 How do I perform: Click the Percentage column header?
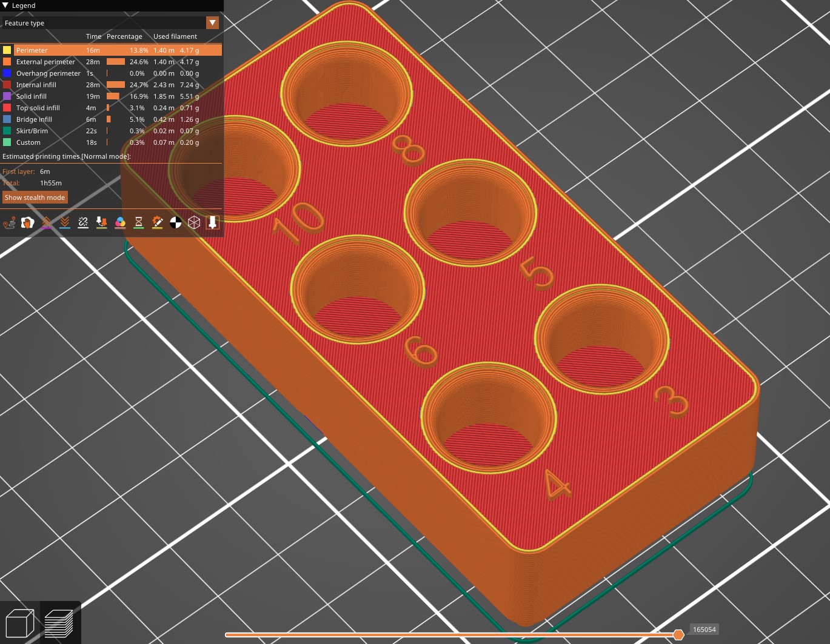(x=124, y=36)
